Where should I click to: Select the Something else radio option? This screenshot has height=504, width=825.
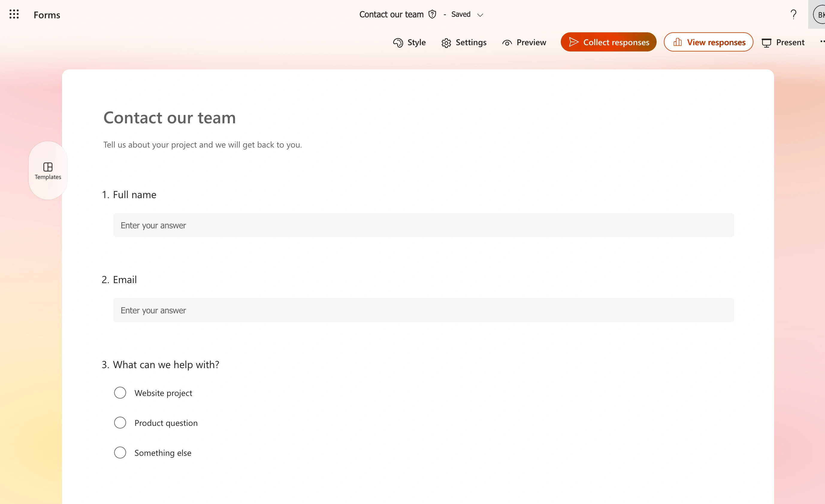pos(120,453)
